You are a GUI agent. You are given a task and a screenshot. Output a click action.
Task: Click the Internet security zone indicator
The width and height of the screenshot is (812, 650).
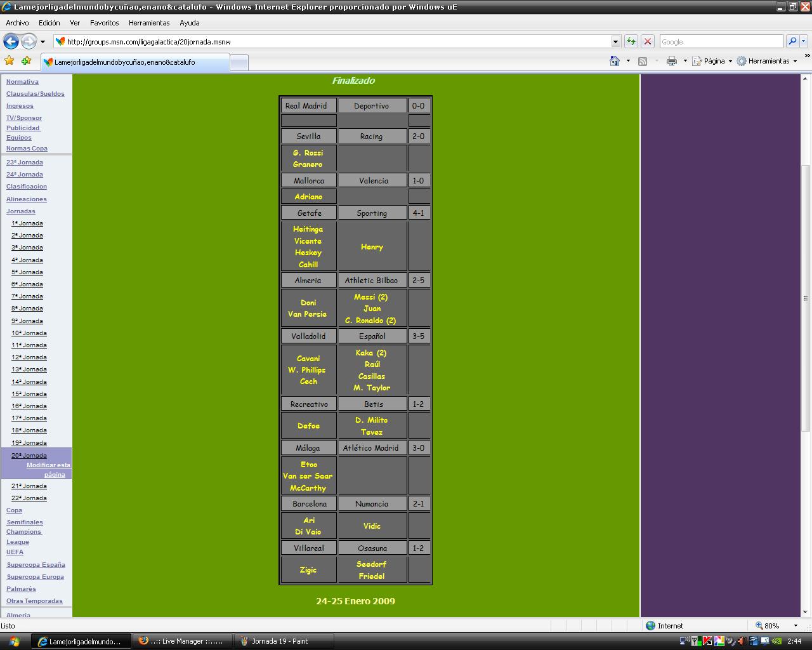coord(664,626)
